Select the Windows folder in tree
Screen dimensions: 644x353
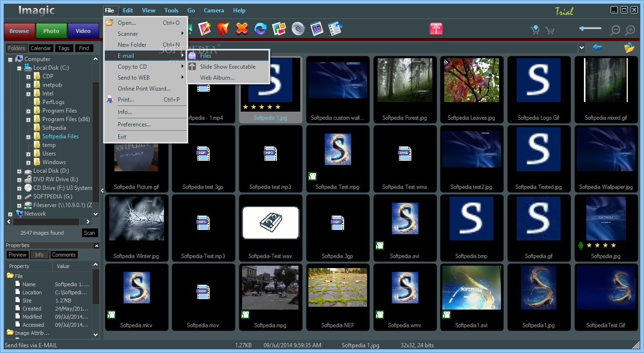point(54,162)
